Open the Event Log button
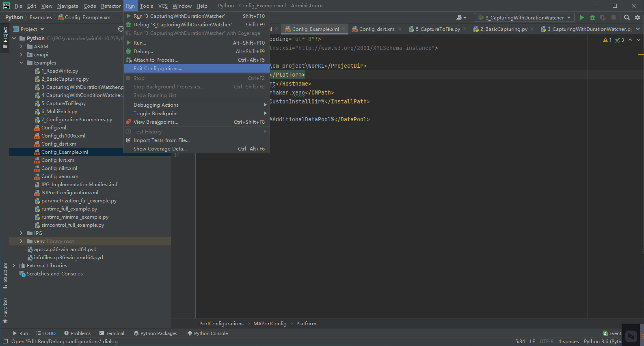 tap(612, 333)
